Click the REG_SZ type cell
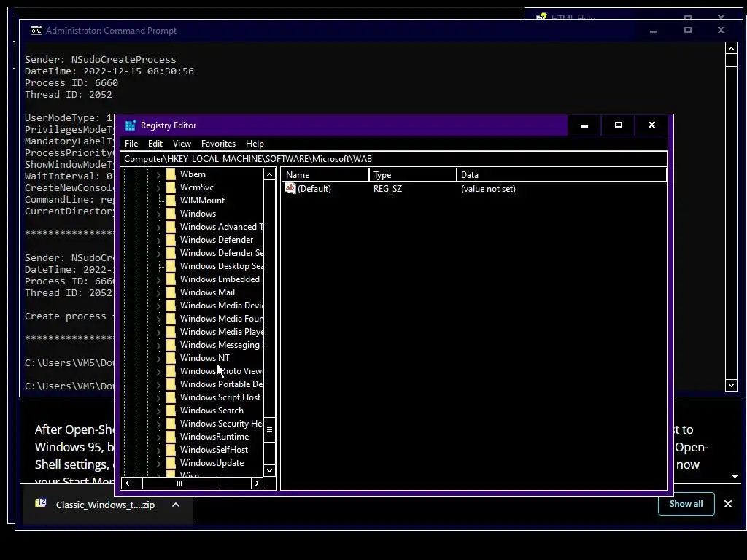Image resolution: width=747 pixels, height=560 pixels. (x=387, y=189)
